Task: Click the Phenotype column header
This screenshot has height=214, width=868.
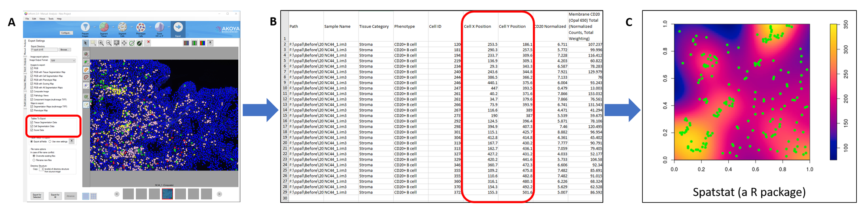Action: pyautogui.click(x=404, y=27)
